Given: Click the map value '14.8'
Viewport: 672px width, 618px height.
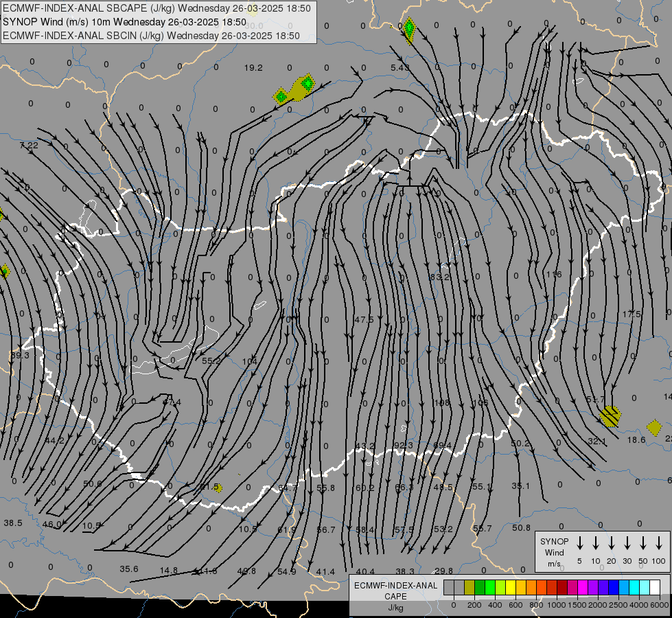Looking at the screenshot, I should [169, 571].
